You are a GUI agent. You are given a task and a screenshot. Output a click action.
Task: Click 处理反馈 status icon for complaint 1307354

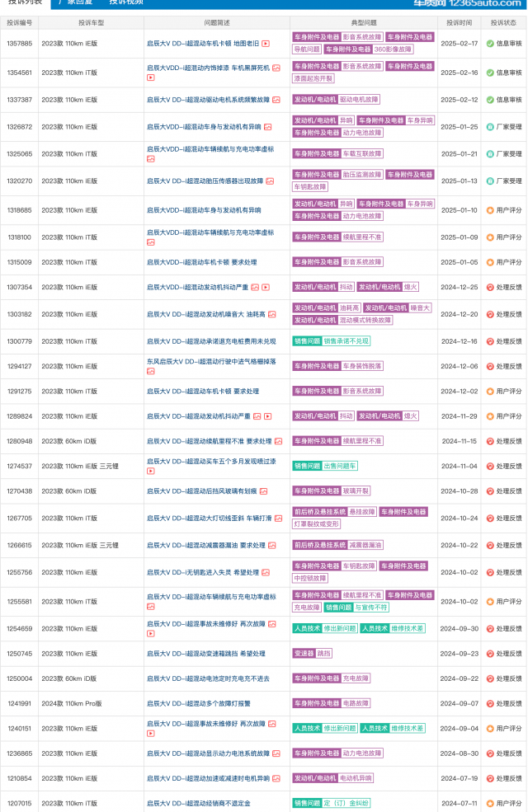tap(490, 288)
